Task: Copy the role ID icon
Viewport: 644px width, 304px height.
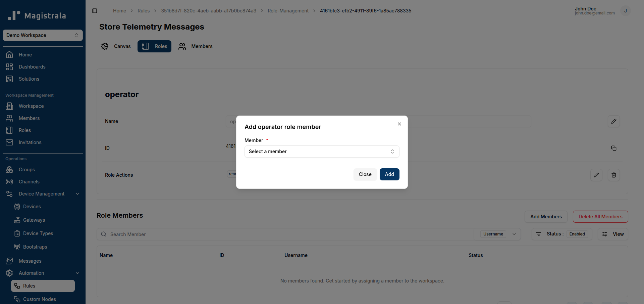Action: coord(613,148)
